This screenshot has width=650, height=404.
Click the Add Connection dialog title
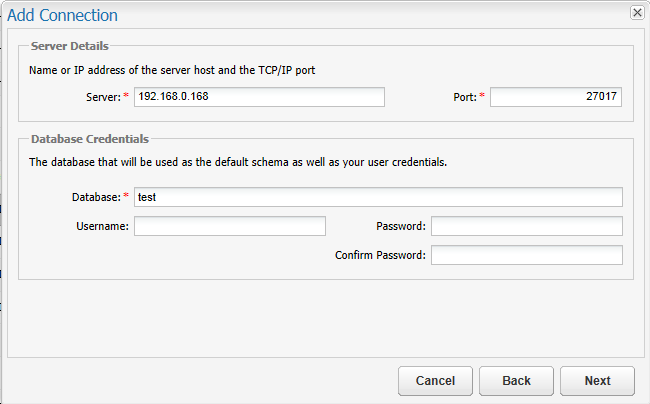point(62,15)
